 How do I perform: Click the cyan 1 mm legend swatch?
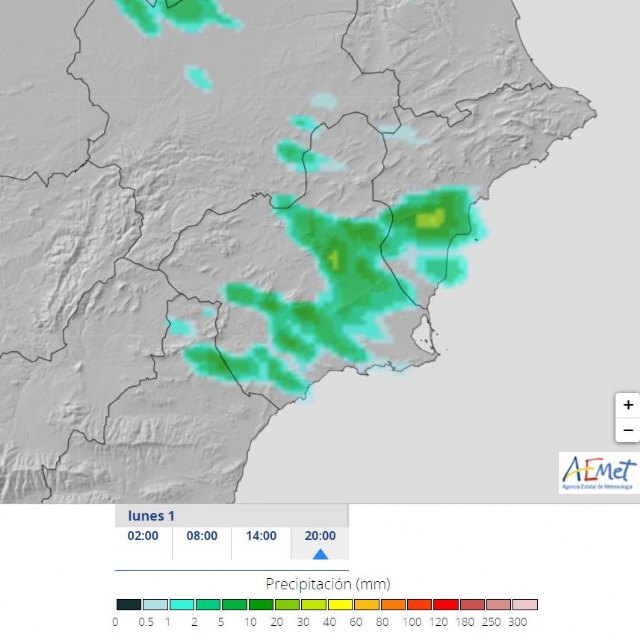tap(181, 605)
